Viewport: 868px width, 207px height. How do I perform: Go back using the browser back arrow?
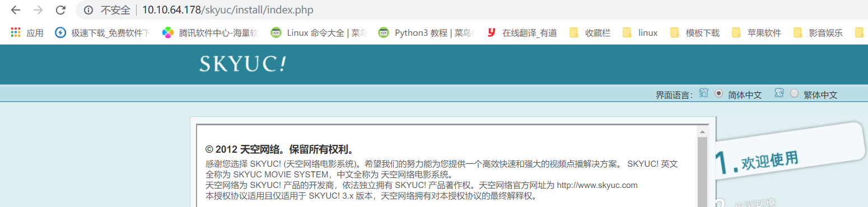tap(16, 10)
